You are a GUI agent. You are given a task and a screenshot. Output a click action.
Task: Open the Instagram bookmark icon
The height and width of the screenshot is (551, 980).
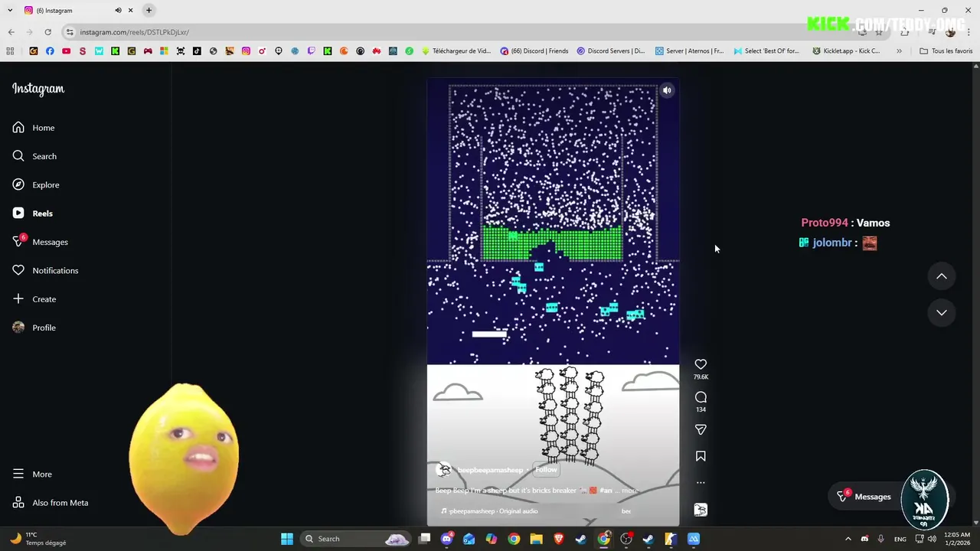point(246,51)
